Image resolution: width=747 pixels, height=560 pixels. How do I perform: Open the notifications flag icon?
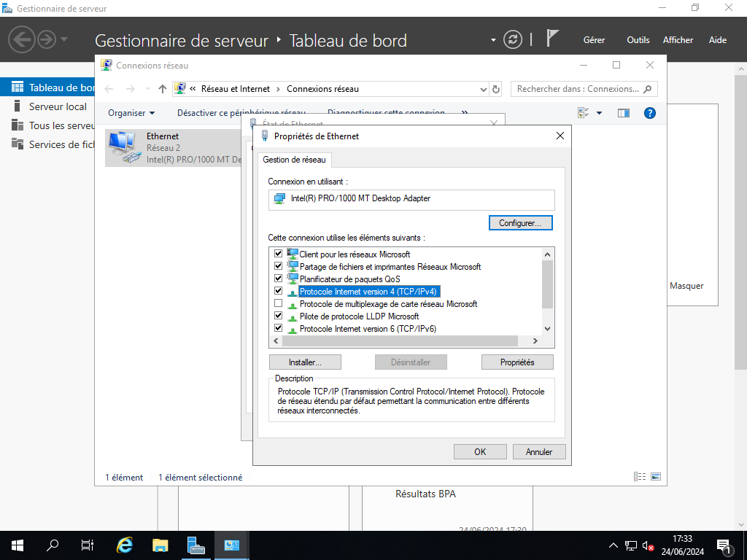[552, 39]
